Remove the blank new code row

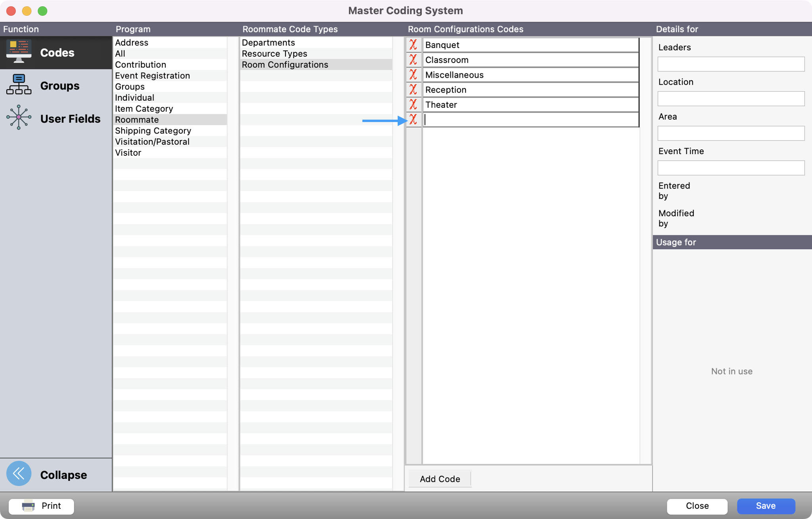tap(413, 120)
